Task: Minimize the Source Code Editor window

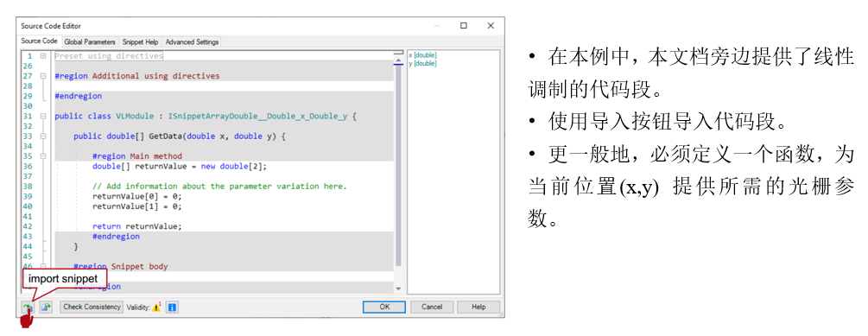Action: pos(437,25)
